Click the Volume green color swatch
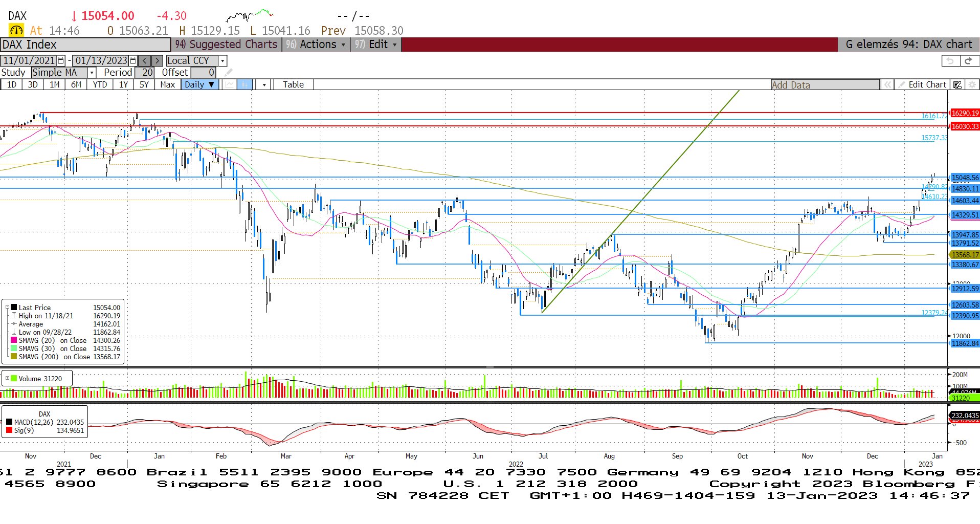 point(14,379)
